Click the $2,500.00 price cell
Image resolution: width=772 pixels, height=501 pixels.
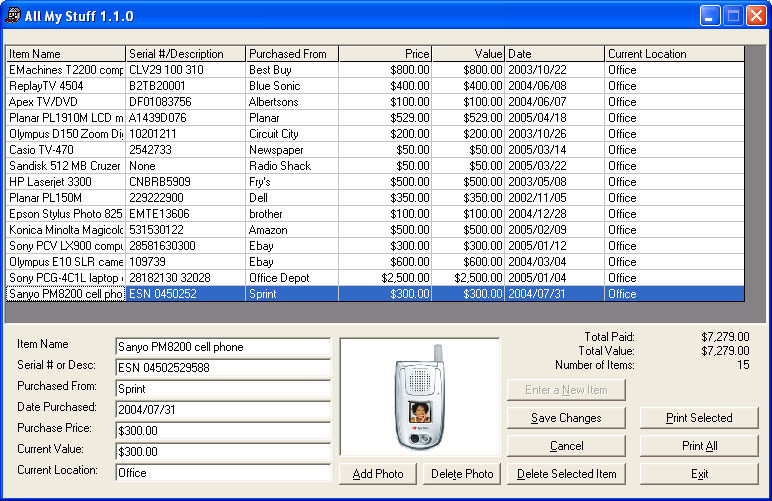point(386,278)
